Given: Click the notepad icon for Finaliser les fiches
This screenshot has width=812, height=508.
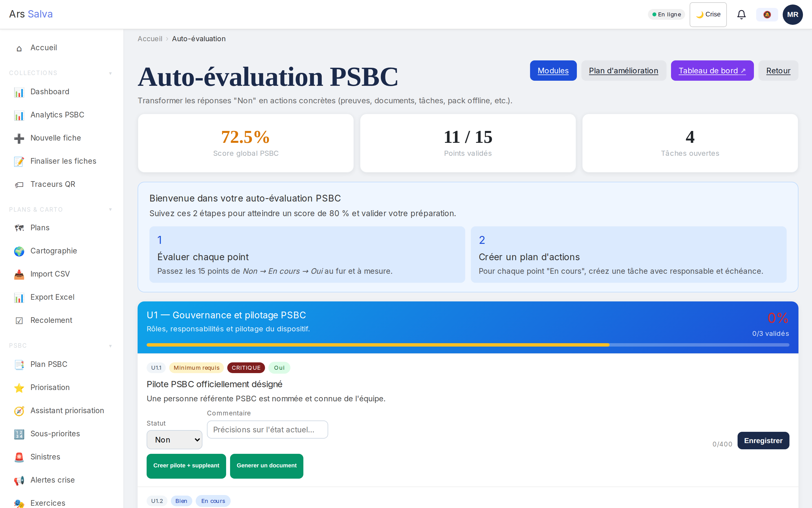Looking at the screenshot, I should coord(19,162).
